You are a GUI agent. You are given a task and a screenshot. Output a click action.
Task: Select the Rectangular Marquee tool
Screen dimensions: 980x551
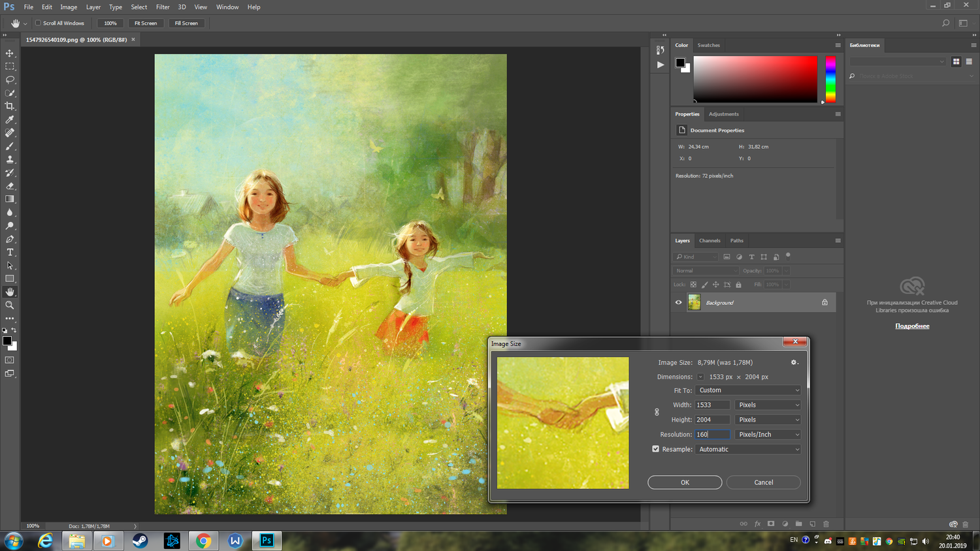[x=10, y=67]
